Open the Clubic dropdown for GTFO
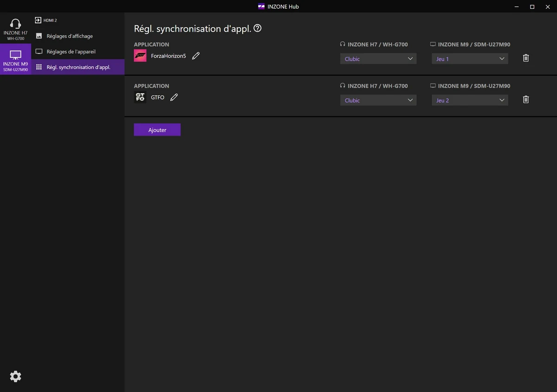557x392 pixels. 378,100
